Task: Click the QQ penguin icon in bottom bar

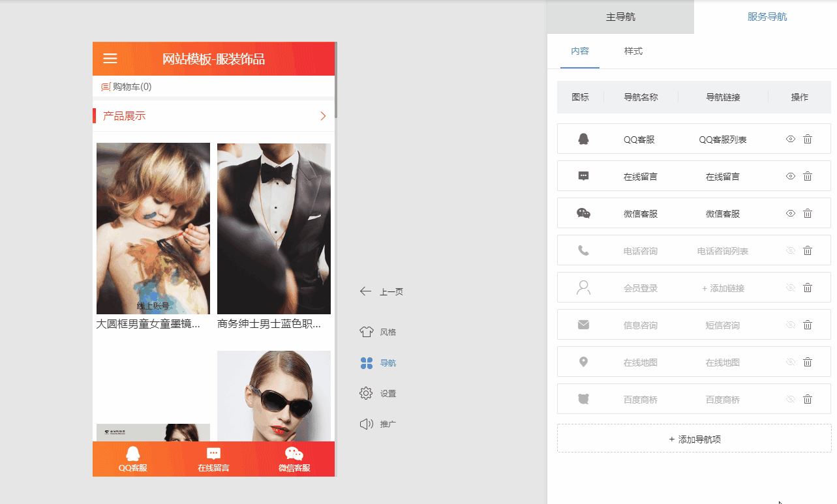Action: [x=133, y=454]
